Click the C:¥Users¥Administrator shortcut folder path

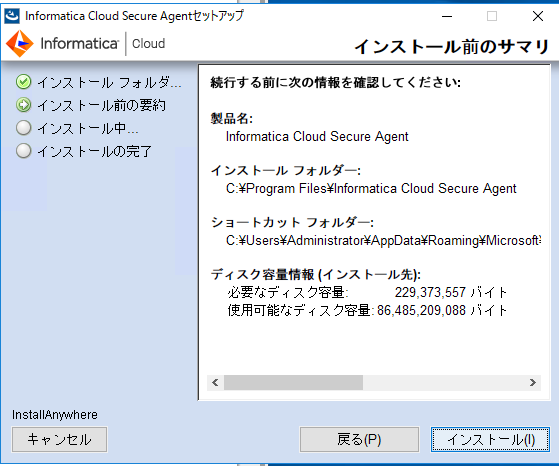(x=383, y=240)
